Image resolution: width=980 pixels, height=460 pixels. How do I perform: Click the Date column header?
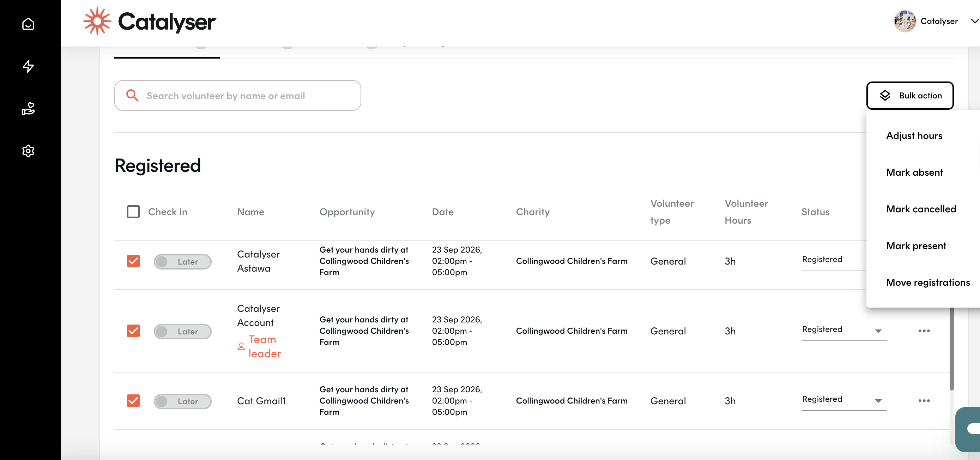(x=442, y=212)
